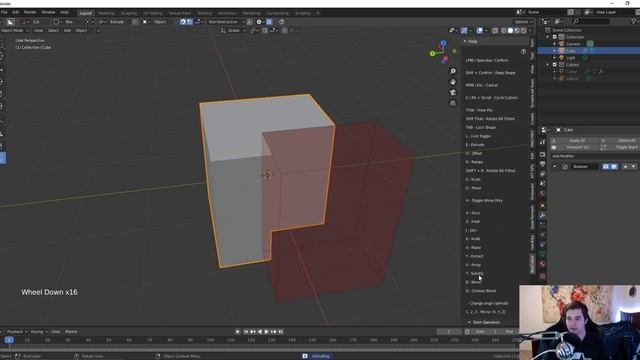This screenshot has height=360, width=640.
Task: Open the File menu
Action: 4,12
